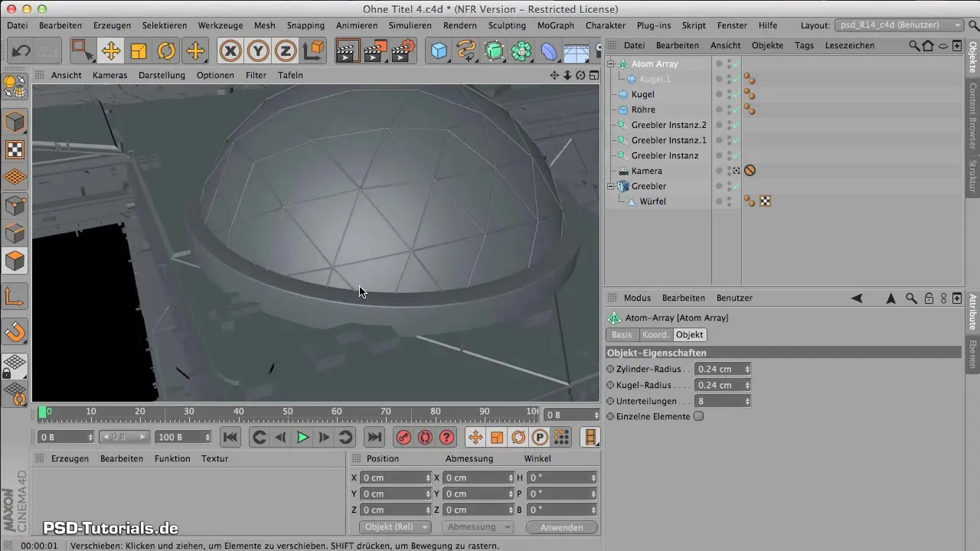Jump to the start of animation
Image resolution: width=980 pixels, height=551 pixels.
[x=230, y=437]
